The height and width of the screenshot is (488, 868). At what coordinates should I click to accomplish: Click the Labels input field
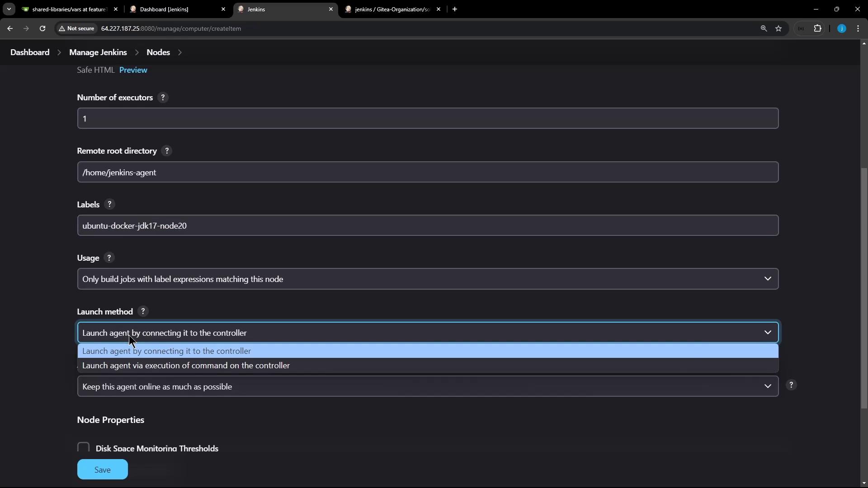(x=427, y=226)
